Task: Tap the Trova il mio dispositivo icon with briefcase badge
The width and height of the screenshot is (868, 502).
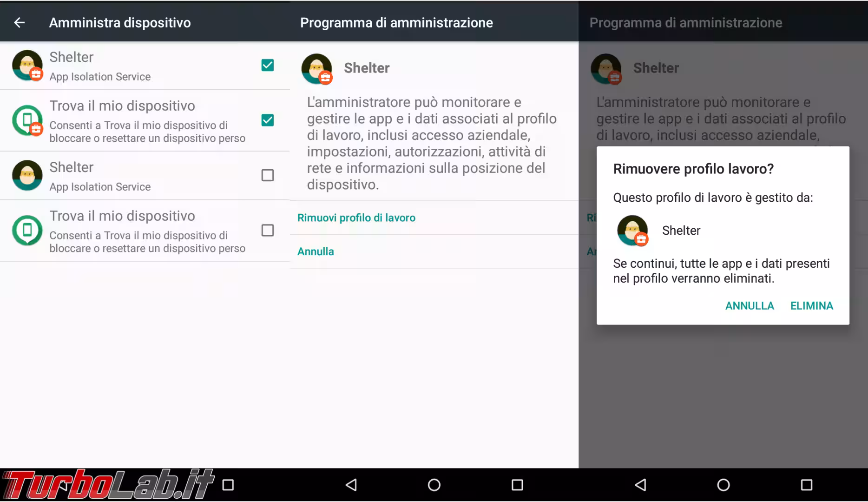Action: 27,120
